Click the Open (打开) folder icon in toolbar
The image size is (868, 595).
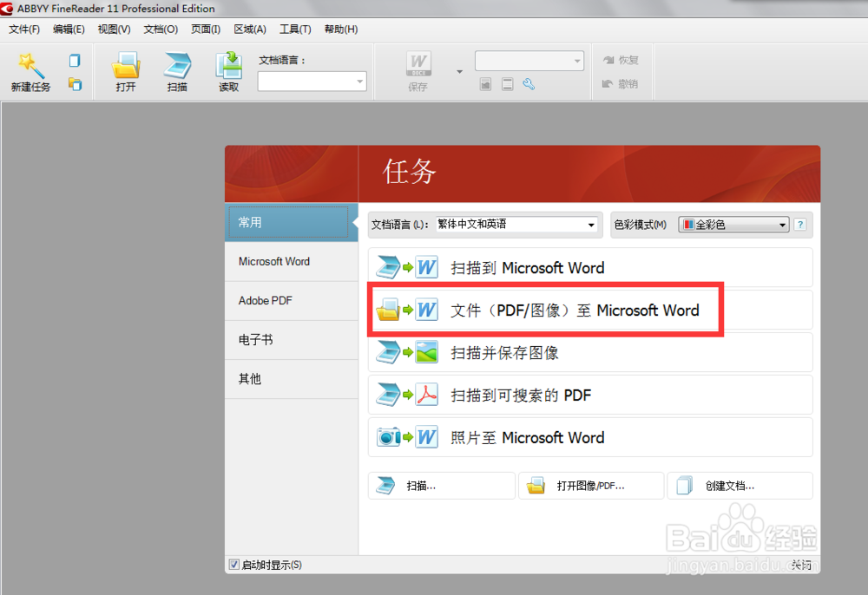pyautogui.click(x=126, y=65)
